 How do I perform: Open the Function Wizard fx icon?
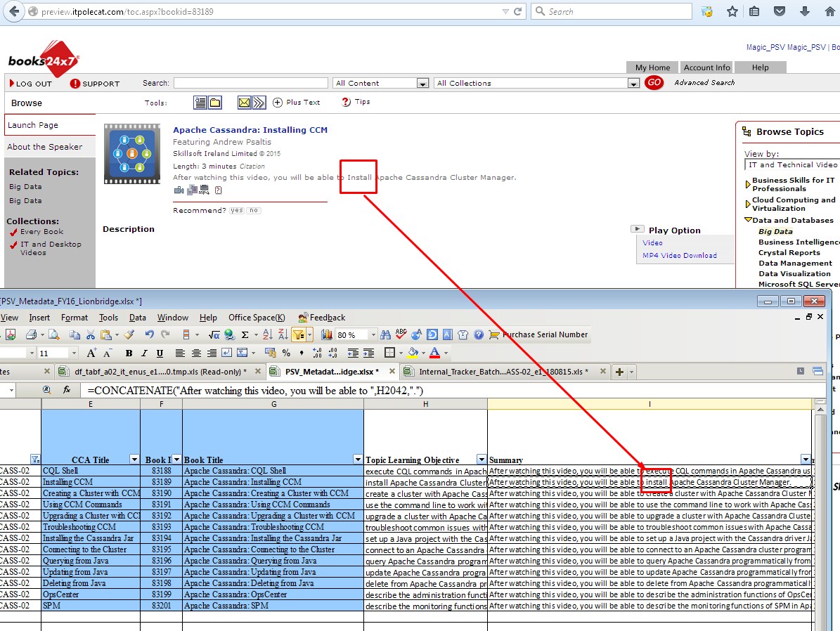coord(67,390)
